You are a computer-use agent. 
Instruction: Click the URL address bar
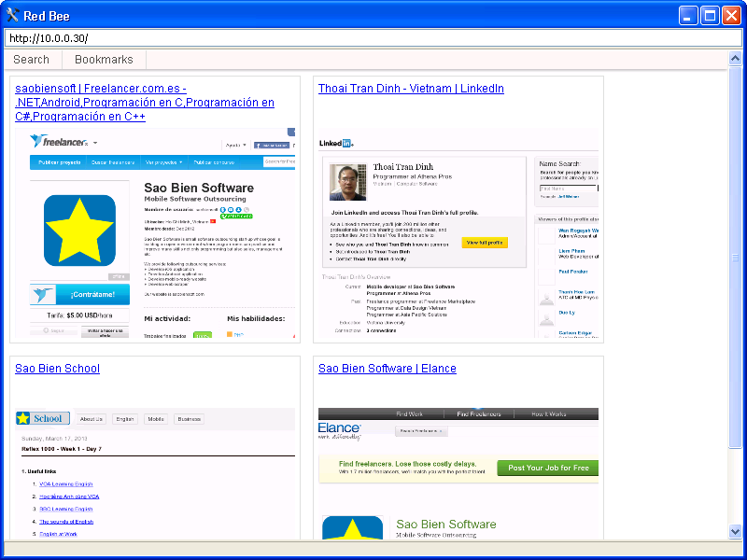[x=373, y=38]
